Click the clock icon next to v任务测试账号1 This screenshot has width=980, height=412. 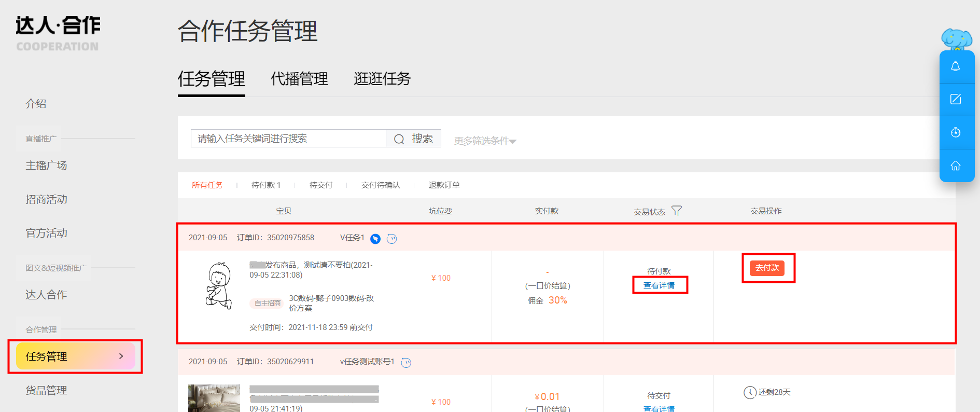407,363
